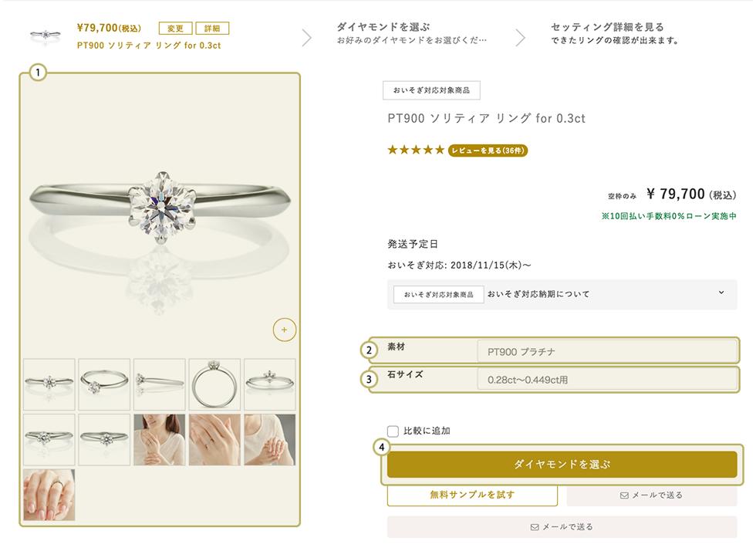
Task: Click the arrow before ダイヤモンドを選ぶ step
Action: coord(307,38)
